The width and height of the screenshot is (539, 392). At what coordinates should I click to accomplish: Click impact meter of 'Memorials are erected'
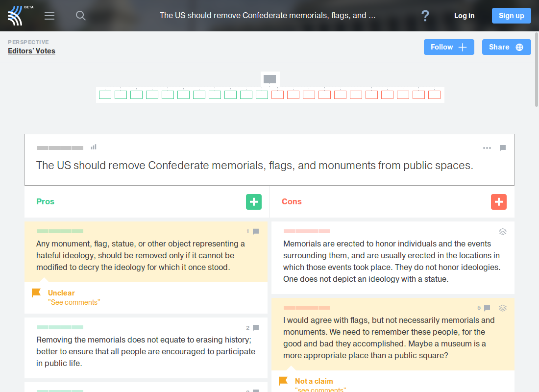coord(307,231)
